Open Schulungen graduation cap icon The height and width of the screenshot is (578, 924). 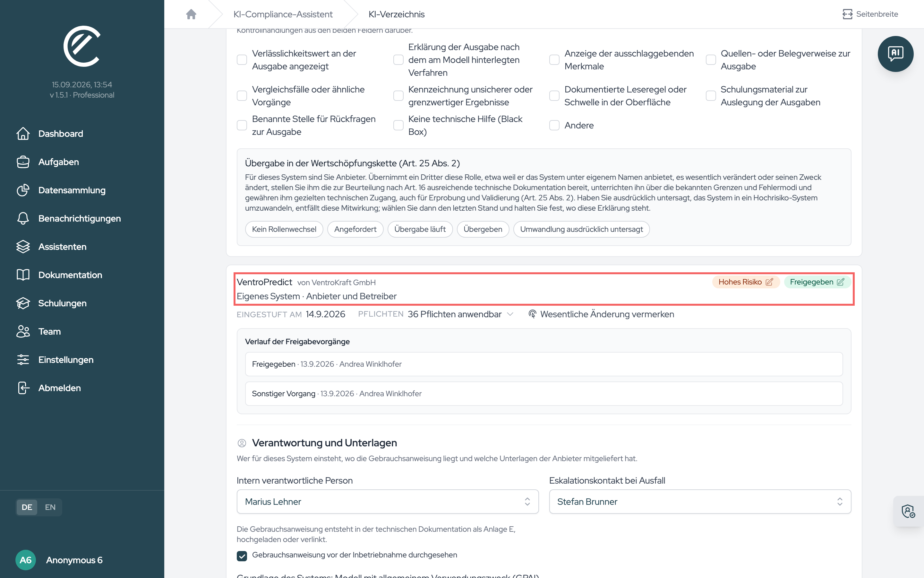(23, 303)
